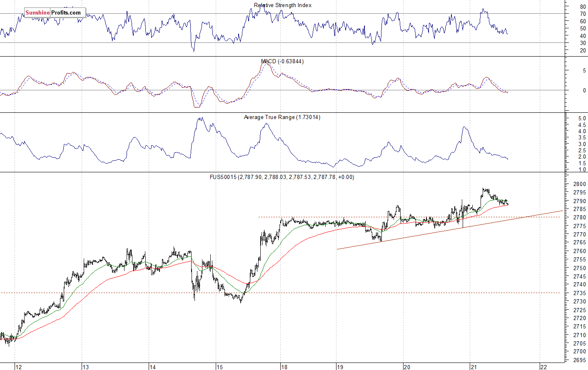The width and height of the screenshot is (588, 370).
Task: Click date label 20 on time axis
Action: tap(407, 367)
